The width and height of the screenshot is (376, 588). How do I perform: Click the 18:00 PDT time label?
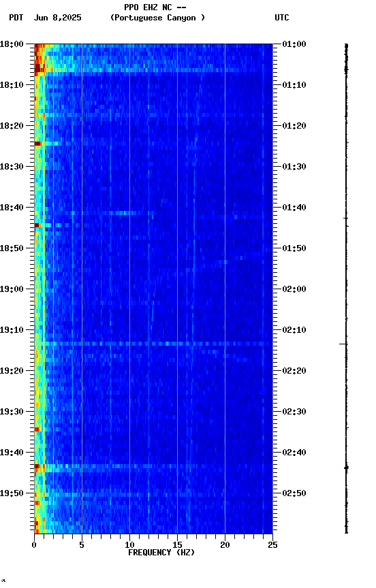12,44
